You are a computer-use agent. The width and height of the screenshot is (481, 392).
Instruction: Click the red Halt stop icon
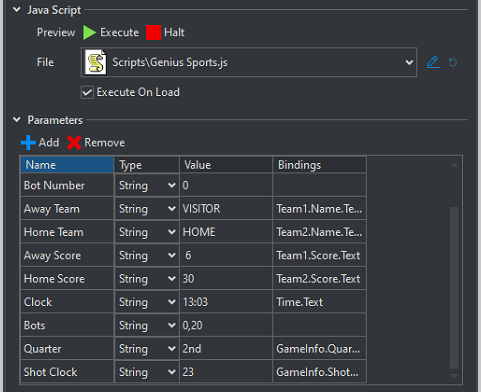click(153, 33)
